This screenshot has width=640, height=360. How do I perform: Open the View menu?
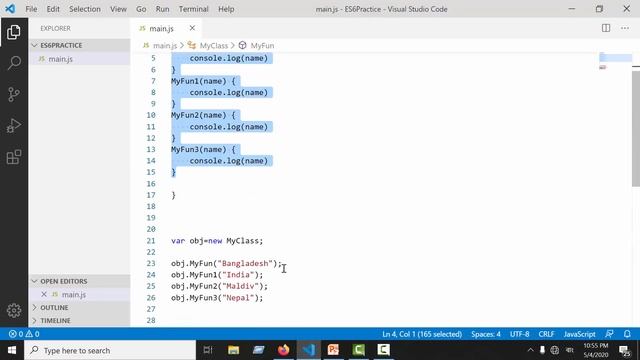tap(118, 9)
